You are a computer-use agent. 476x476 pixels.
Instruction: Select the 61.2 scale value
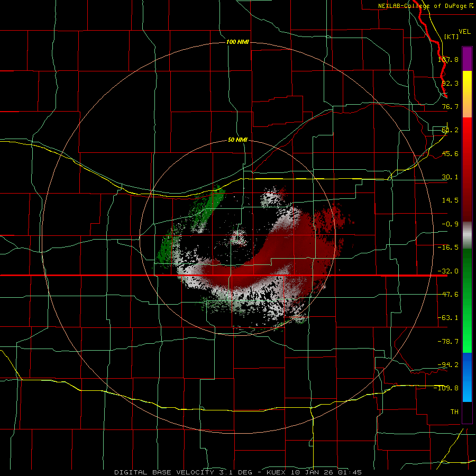coord(450,130)
